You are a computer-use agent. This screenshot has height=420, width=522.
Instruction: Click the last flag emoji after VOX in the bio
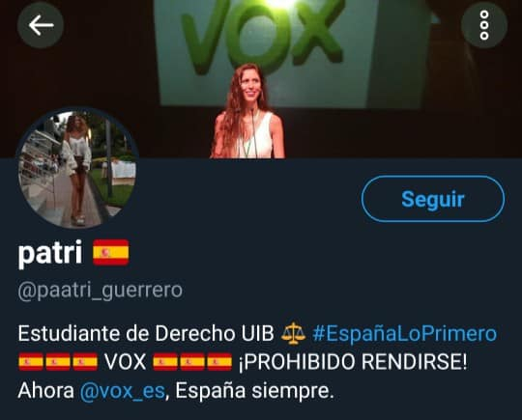coord(219,362)
